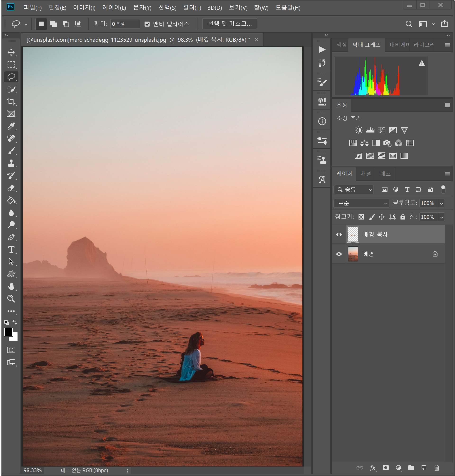Select the Crop tool
455x476 pixels.
(x=11, y=101)
